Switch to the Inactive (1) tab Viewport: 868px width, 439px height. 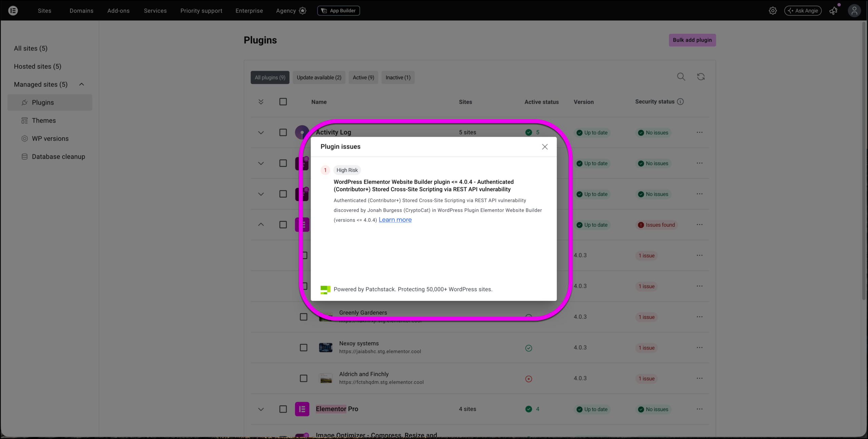[398, 78]
